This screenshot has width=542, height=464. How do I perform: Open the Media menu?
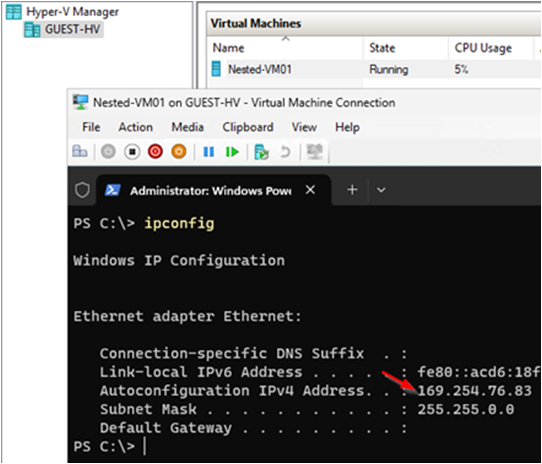point(187,127)
